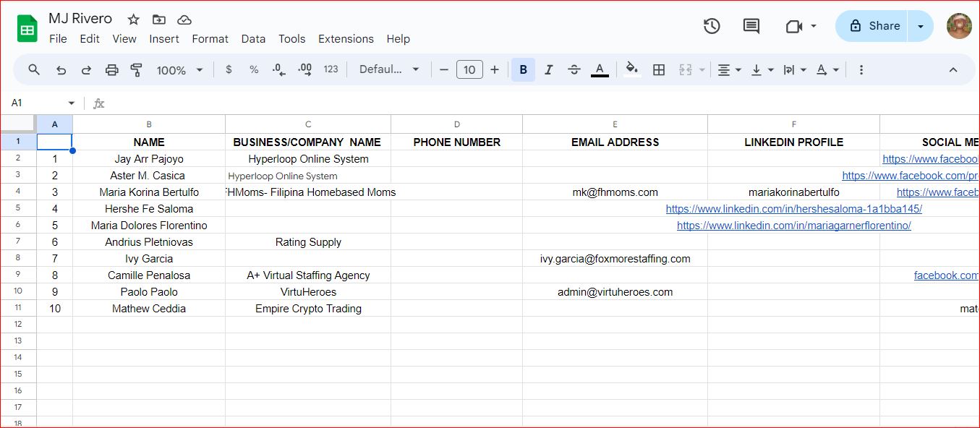
Task: Format as percent icon
Action: pyautogui.click(x=254, y=69)
